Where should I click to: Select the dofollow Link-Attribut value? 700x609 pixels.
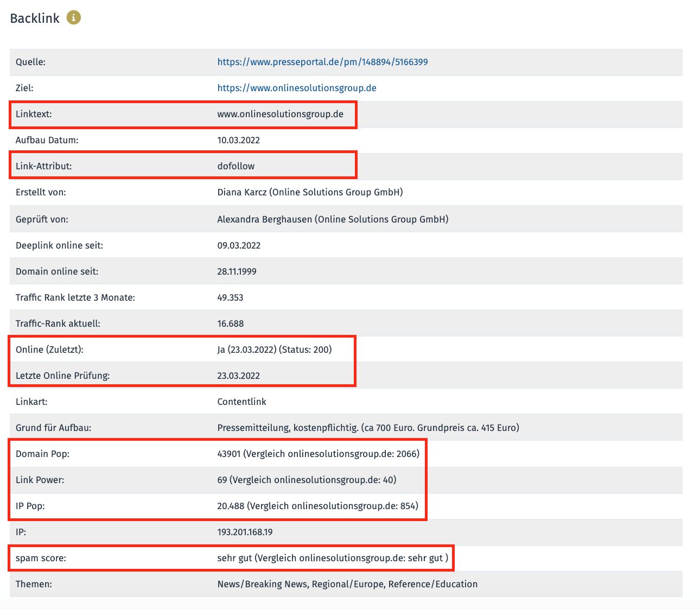[x=236, y=166]
